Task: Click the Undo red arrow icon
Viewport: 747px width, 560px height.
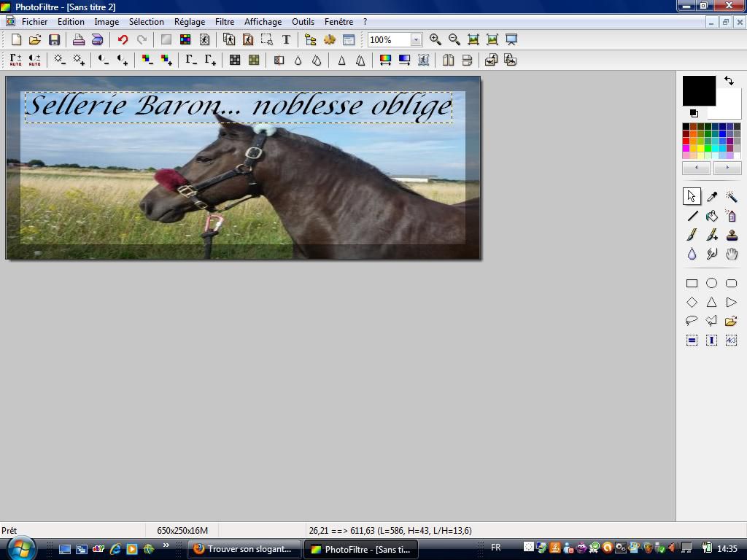Action: 123,39
